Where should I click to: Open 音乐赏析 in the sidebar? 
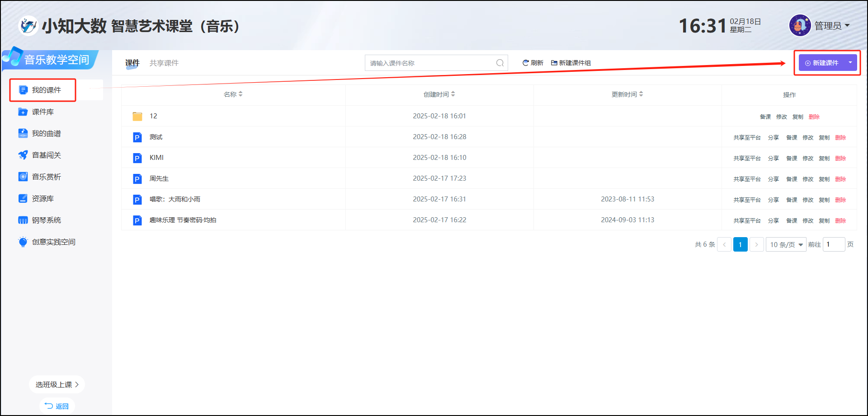pos(40,177)
